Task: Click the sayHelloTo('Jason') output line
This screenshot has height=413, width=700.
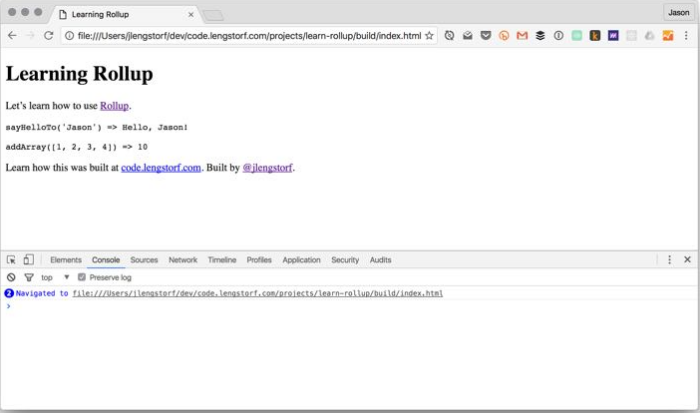Action: click(96, 128)
